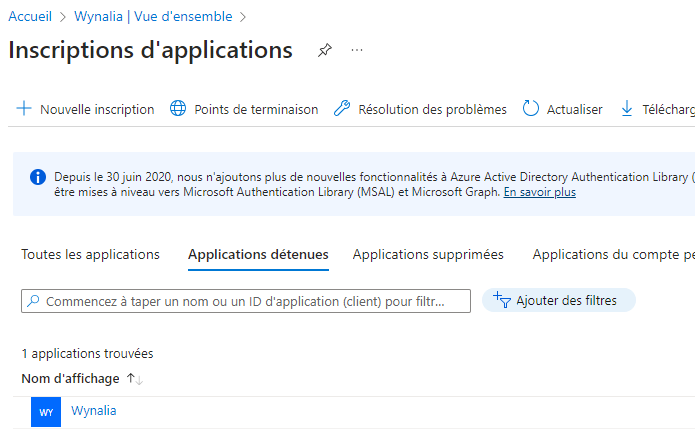Screen dimensions: 695x432
Task: Click Nouvelle inscription label
Action: [x=97, y=109]
